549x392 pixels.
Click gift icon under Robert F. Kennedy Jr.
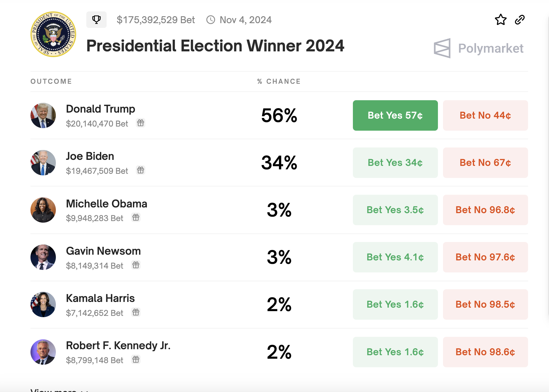136,360
